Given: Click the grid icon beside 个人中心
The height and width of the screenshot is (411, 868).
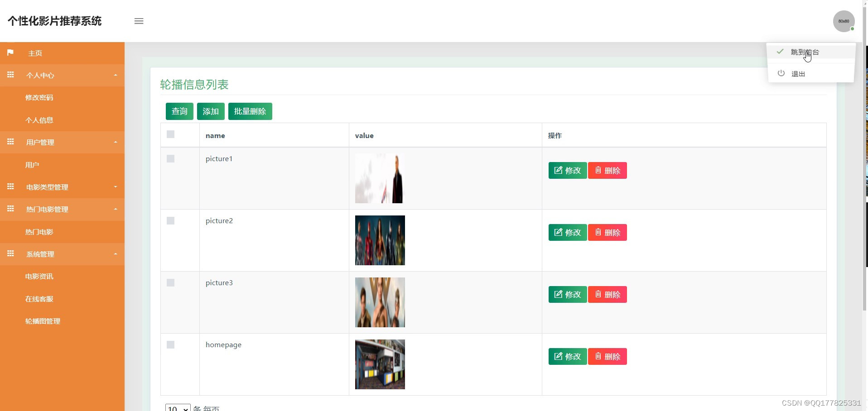Looking at the screenshot, I should coord(10,75).
